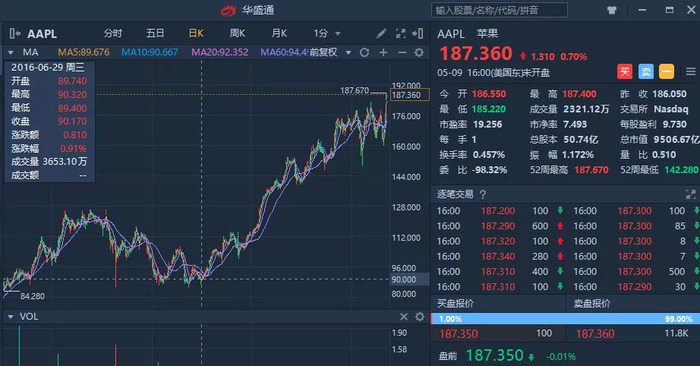Expand the chart to fullscreen
The image size is (700, 366).
click(400, 33)
